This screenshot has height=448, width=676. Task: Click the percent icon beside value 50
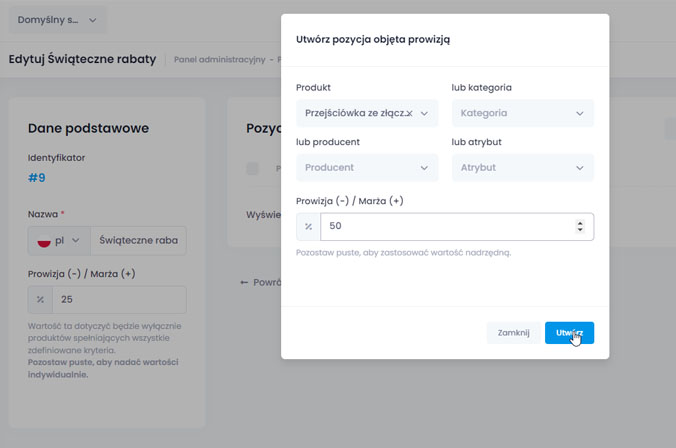[308, 227]
